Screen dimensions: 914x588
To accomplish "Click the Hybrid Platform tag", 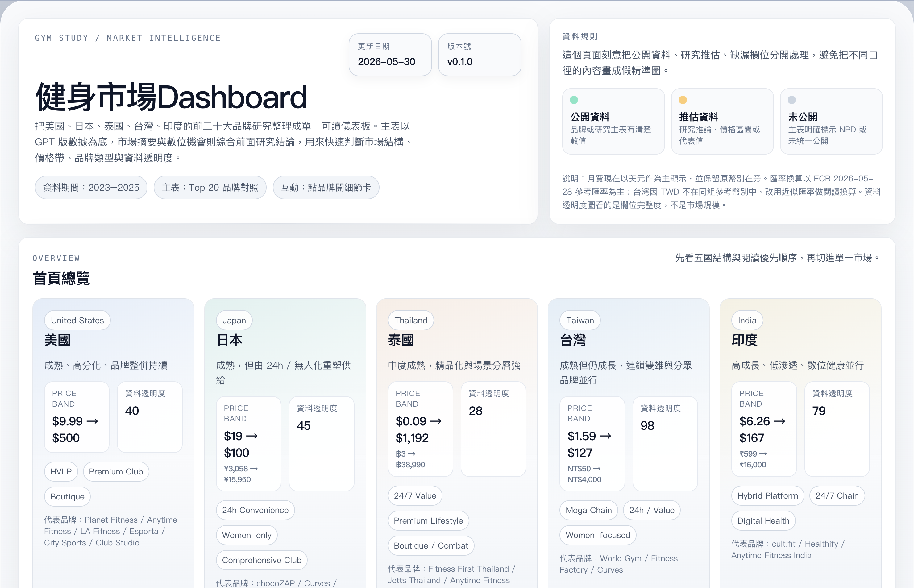I will [x=767, y=495].
